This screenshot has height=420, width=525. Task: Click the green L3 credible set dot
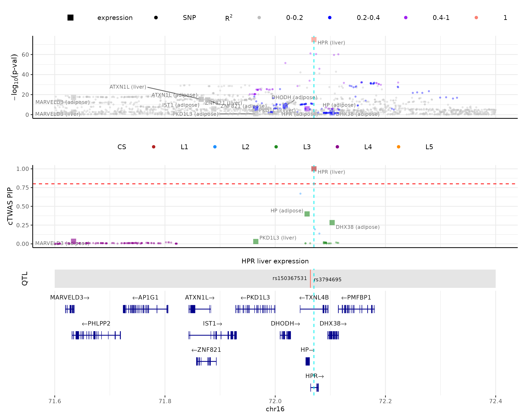(276, 147)
